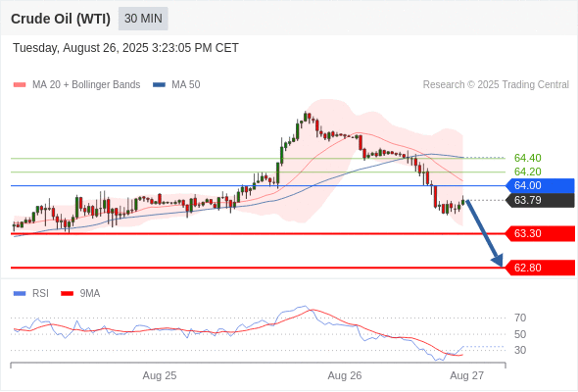578x392 pixels.
Task: Click the RSI 30 level label
Action: point(520,350)
